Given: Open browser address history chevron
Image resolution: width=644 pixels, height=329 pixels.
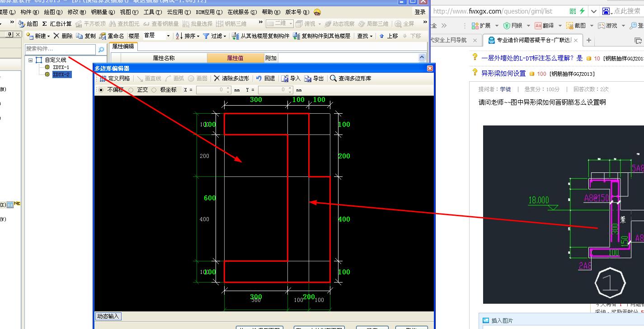Looking at the screenshot, I should coord(594,11).
